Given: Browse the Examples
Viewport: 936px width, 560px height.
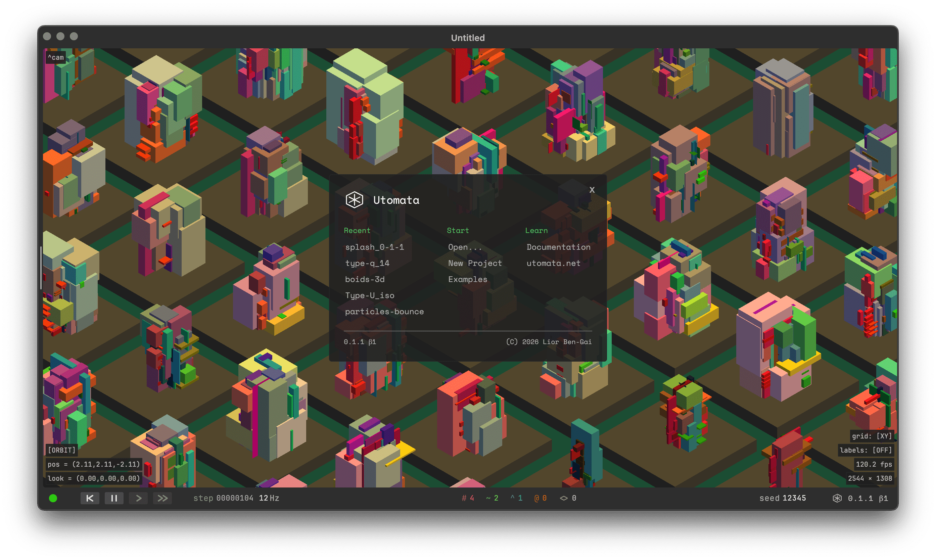Looking at the screenshot, I should [467, 279].
